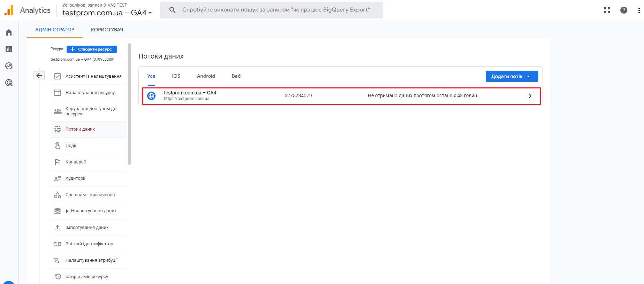Click the Потоки даних label in the left menu

tap(80, 129)
